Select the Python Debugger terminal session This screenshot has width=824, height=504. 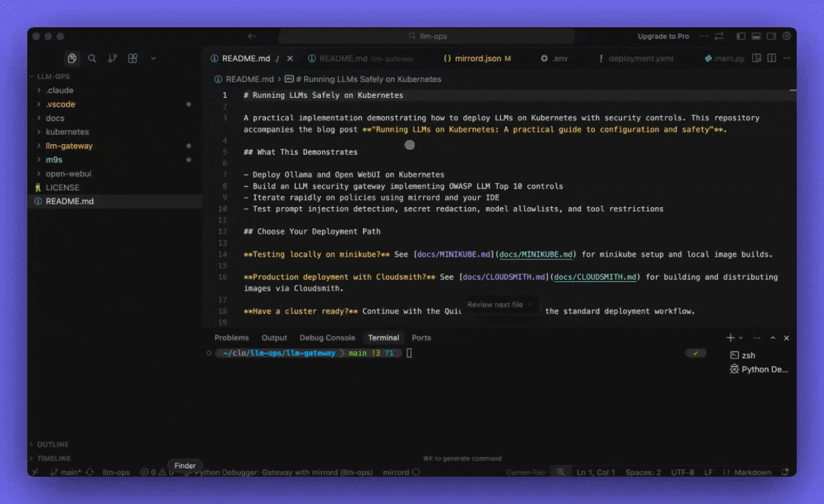(759, 369)
